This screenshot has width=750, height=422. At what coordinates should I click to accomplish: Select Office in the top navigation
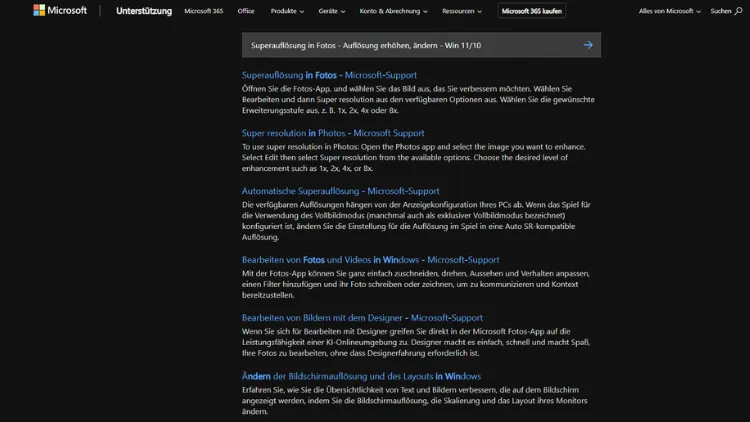click(246, 11)
